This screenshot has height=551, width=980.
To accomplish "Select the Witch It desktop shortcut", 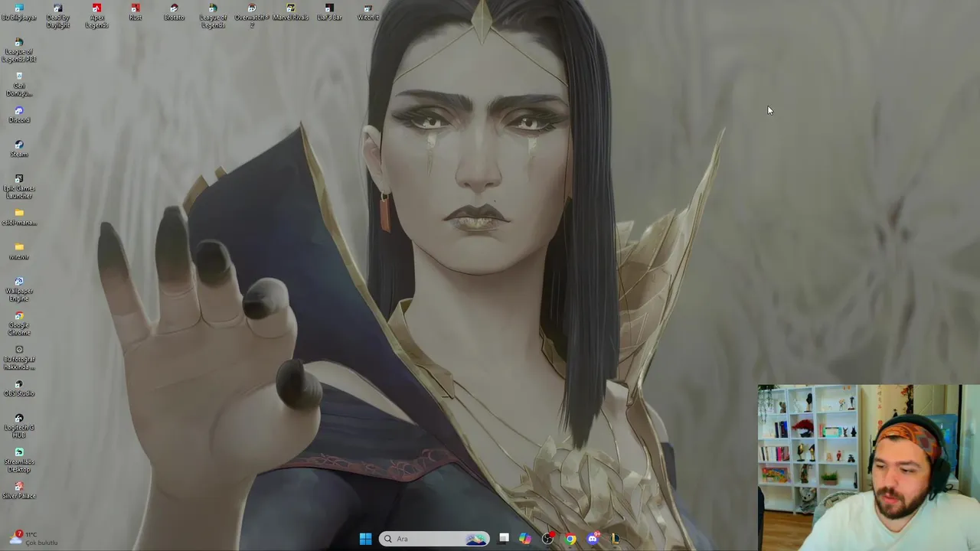I will [x=367, y=13].
